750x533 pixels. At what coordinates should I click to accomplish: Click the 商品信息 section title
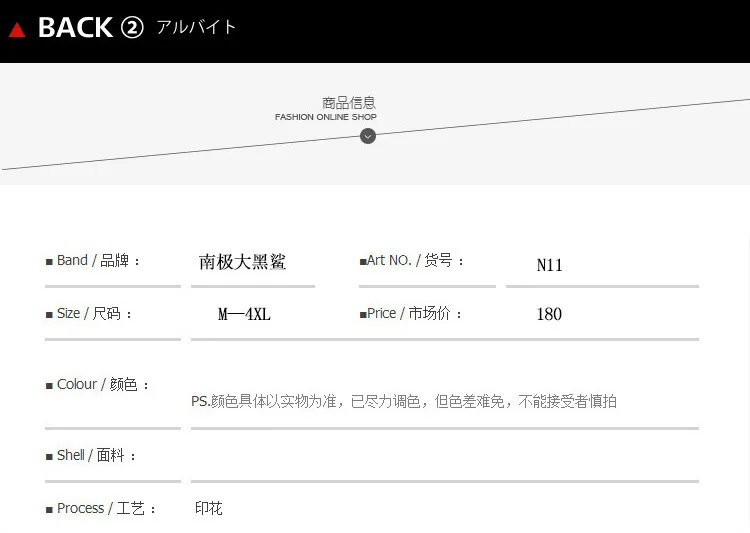coord(349,102)
